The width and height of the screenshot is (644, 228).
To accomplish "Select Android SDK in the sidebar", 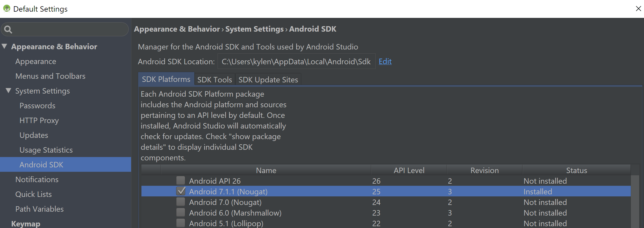I will 66,165.
